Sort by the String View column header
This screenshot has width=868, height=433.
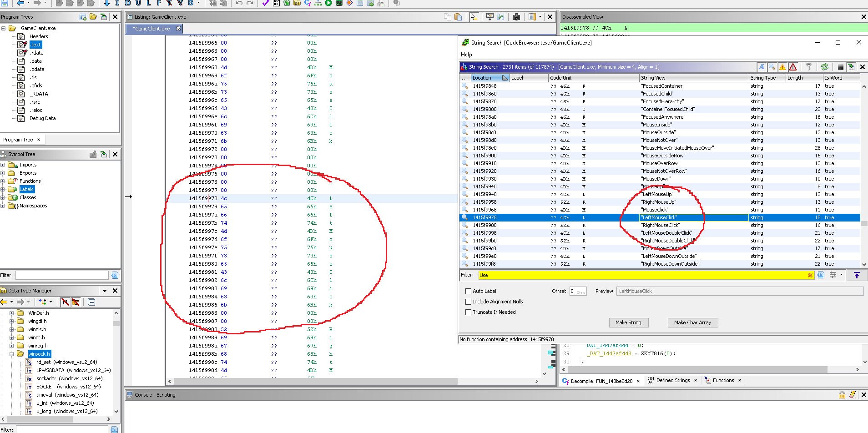pyautogui.click(x=694, y=78)
